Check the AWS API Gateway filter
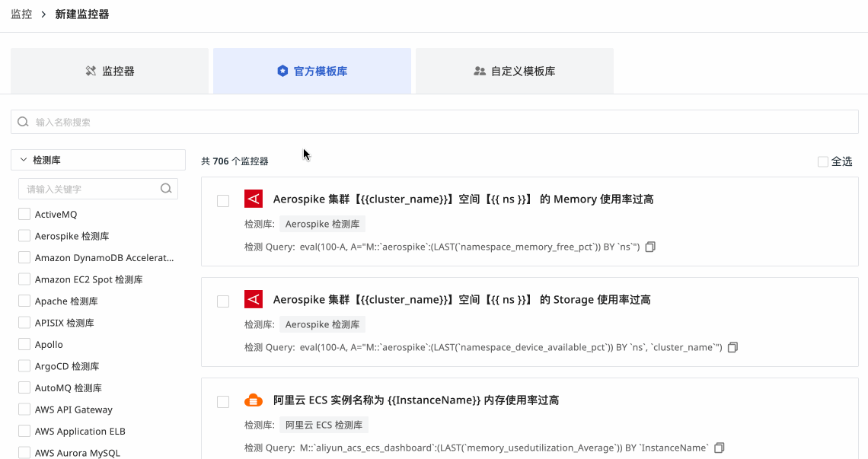The image size is (868, 459). click(x=24, y=410)
